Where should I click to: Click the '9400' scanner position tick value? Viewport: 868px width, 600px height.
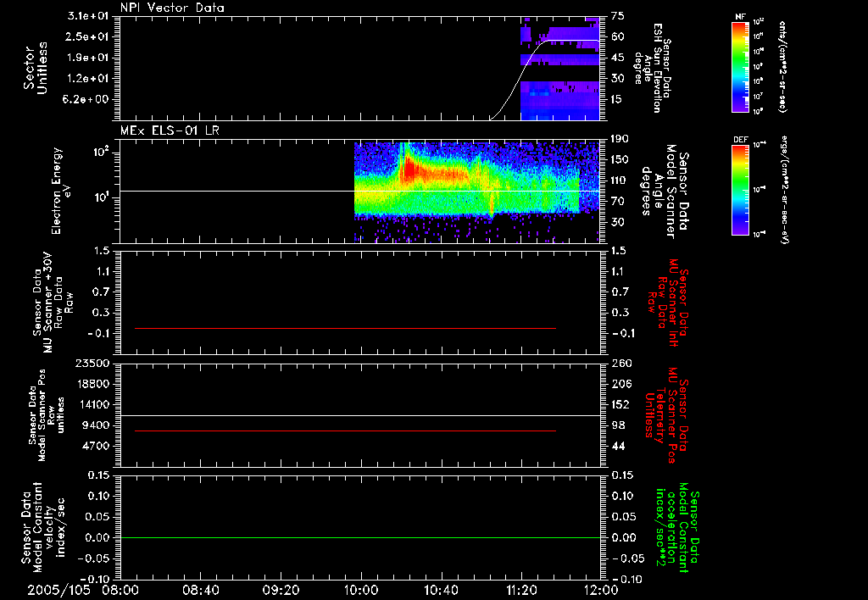point(96,425)
